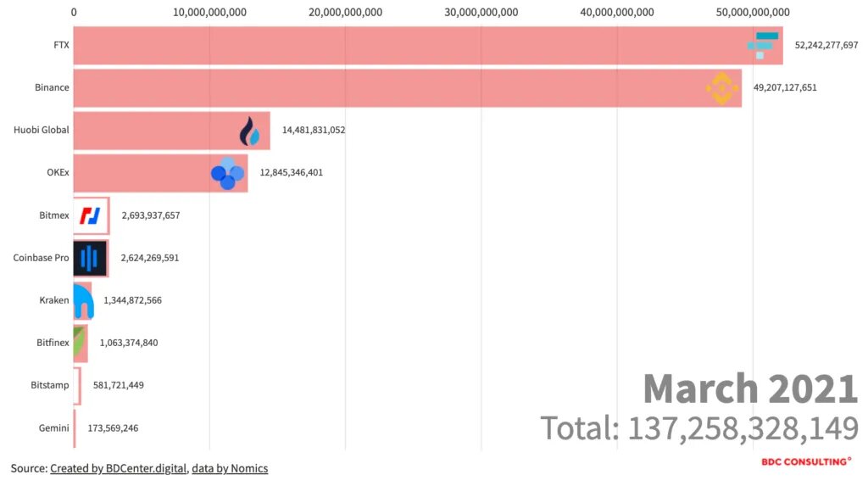Open the "Created by BDCenter.digital" link
Viewport: 868px width, 486px height.
(119, 468)
